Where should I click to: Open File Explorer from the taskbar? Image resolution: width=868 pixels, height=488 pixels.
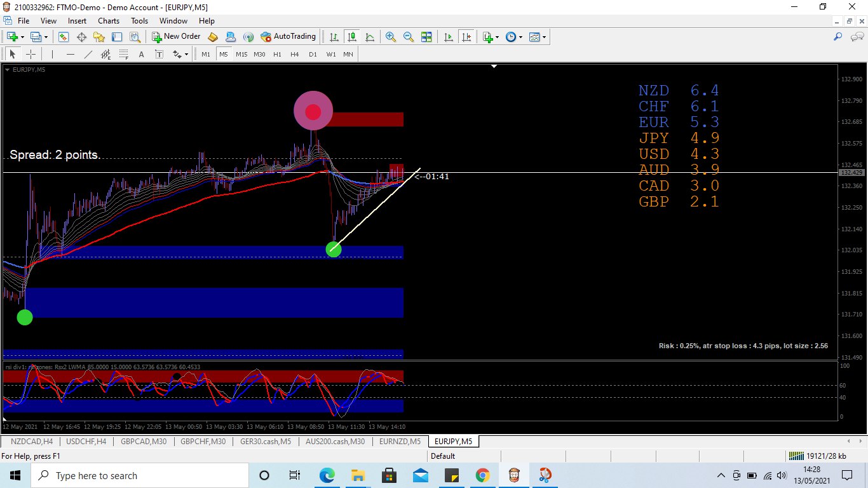tap(358, 476)
